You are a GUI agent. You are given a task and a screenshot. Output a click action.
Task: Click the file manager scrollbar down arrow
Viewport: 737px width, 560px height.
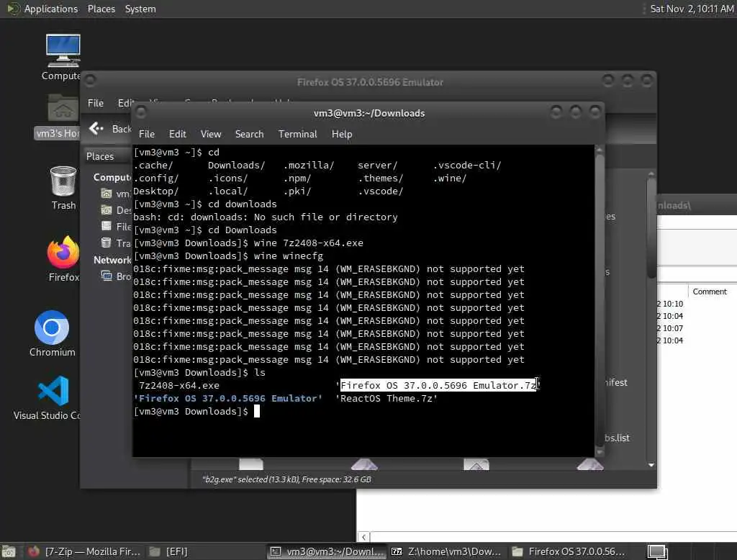tap(651, 465)
